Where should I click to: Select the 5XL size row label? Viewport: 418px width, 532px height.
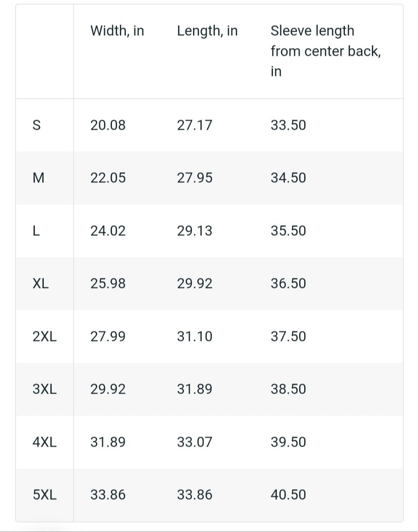coord(45,495)
